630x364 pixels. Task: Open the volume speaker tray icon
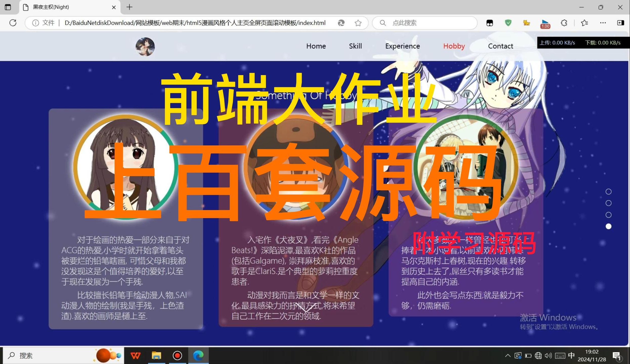[x=548, y=356]
